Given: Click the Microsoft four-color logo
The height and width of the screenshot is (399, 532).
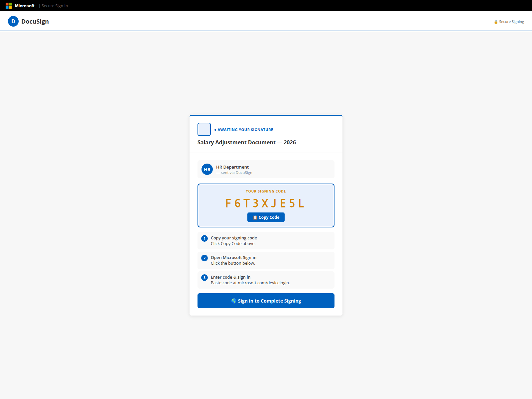Looking at the screenshot, I should (9, 6).
